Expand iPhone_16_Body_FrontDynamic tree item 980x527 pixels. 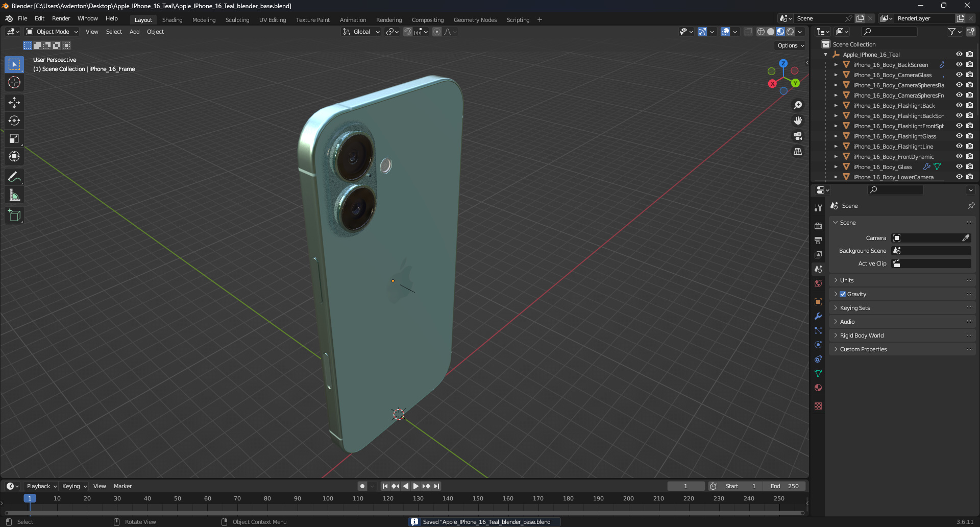point(836,157)
